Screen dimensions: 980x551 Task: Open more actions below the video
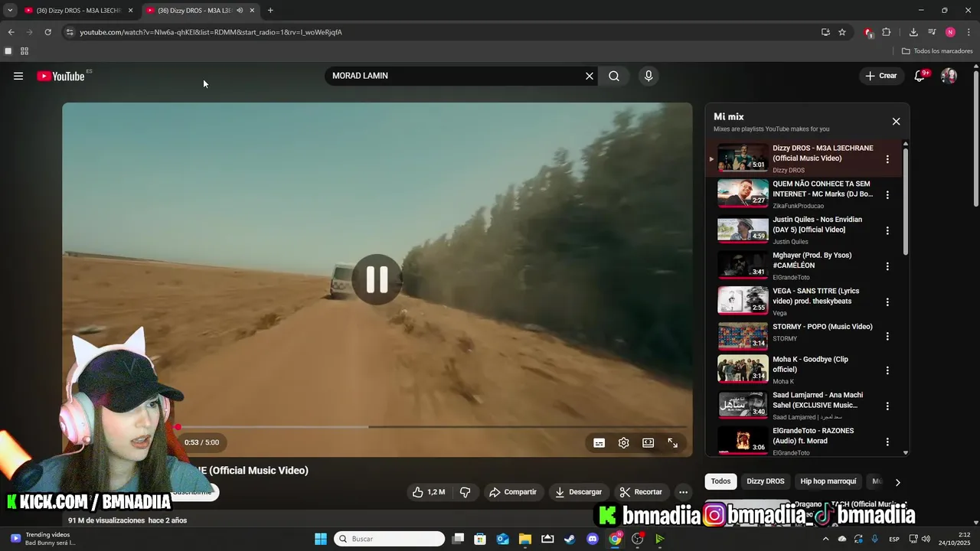pos(683,492)
